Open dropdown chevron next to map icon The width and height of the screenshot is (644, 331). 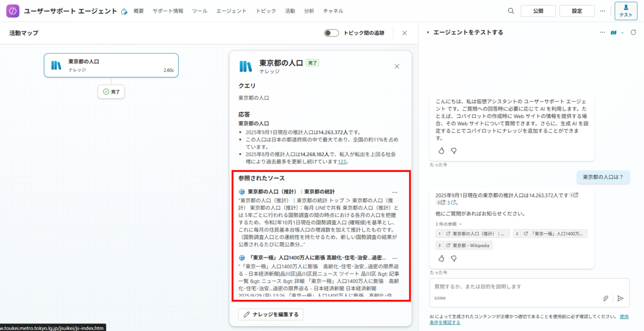pyautogui.click(x=623, y=33)
